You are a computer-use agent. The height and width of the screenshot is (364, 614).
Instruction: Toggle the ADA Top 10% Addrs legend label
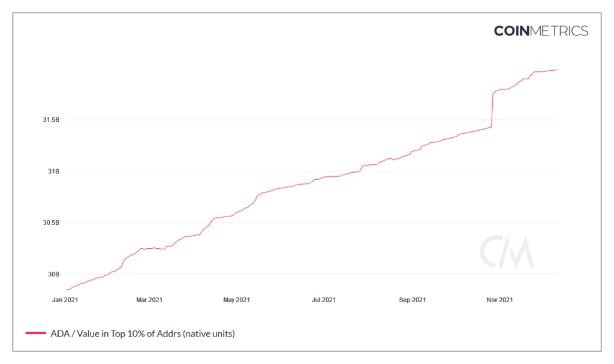coord(142,333)
